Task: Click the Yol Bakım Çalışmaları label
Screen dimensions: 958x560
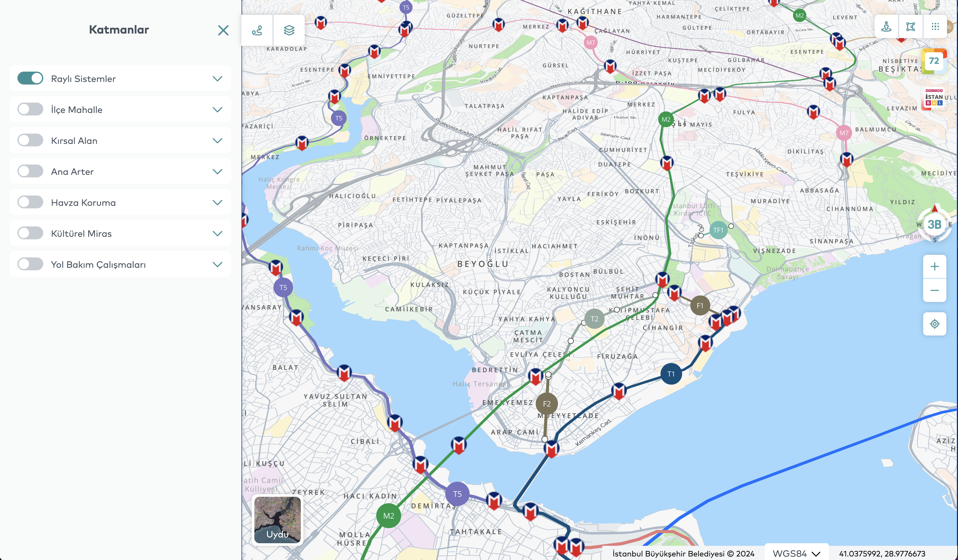Action: click(x=98, y=265)
